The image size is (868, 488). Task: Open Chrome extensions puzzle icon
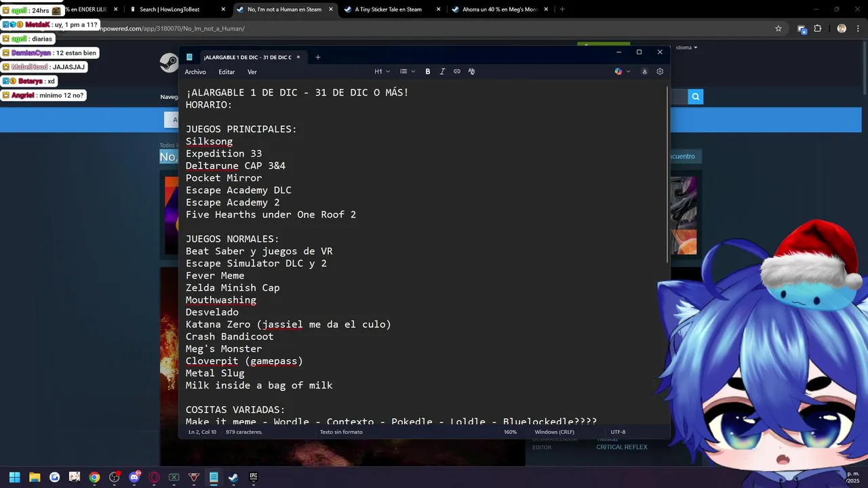(x=817, y=28)
